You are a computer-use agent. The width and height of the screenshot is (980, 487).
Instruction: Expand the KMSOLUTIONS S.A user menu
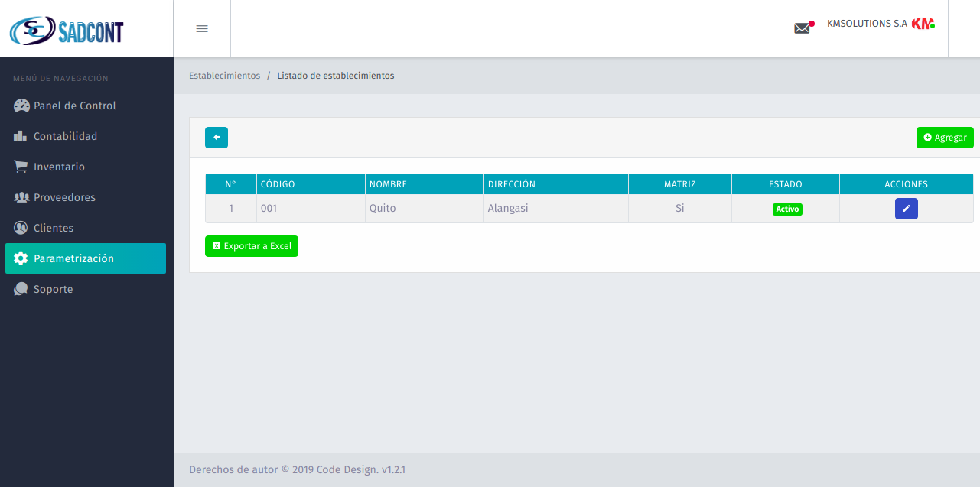coord(867,24)
